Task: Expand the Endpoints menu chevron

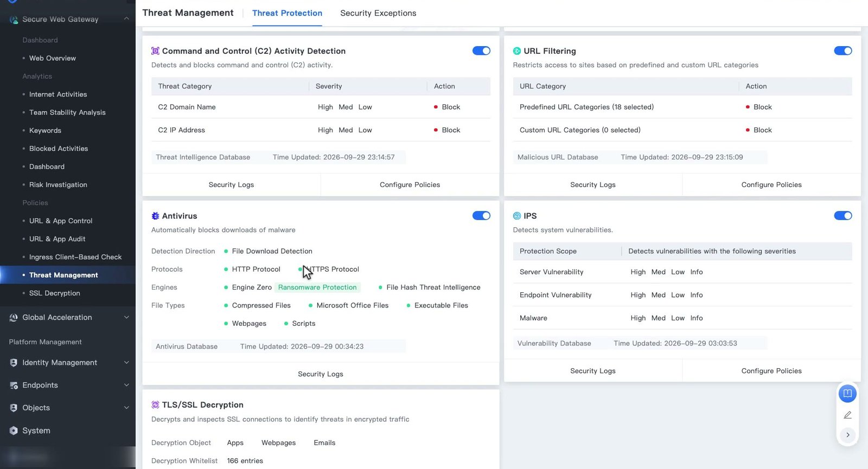Action: [x=126, y=386]
